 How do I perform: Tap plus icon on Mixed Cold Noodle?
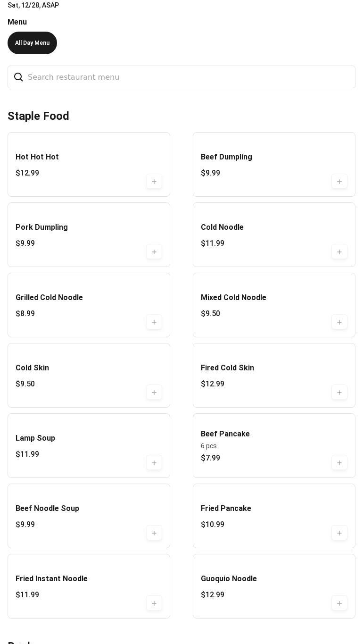coord(339,322)
